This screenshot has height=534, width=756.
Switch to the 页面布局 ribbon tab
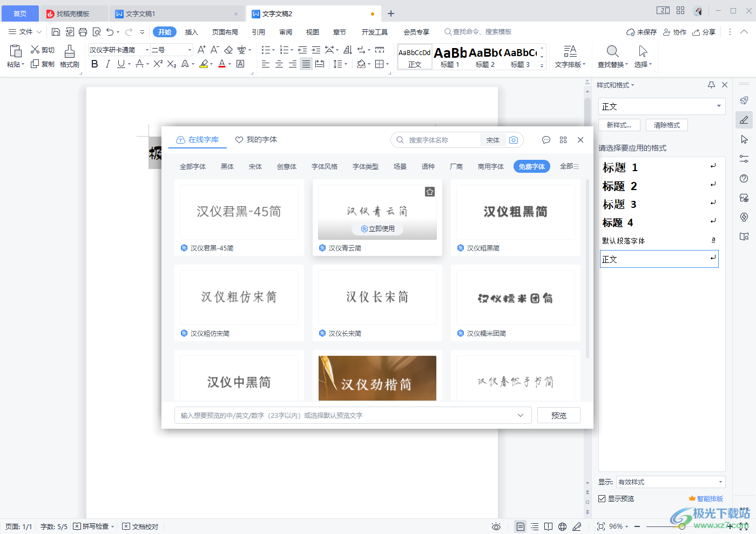point(225,32)
